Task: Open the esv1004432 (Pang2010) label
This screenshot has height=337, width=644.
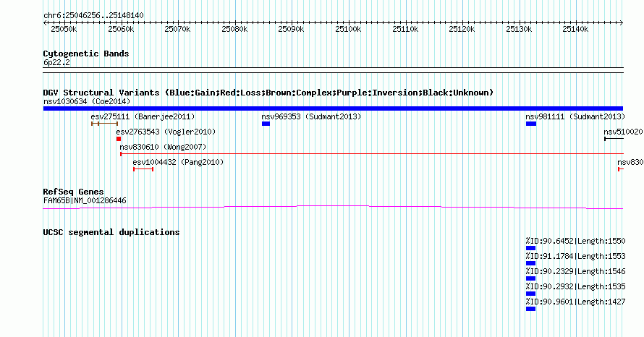Action: point(178,162)
